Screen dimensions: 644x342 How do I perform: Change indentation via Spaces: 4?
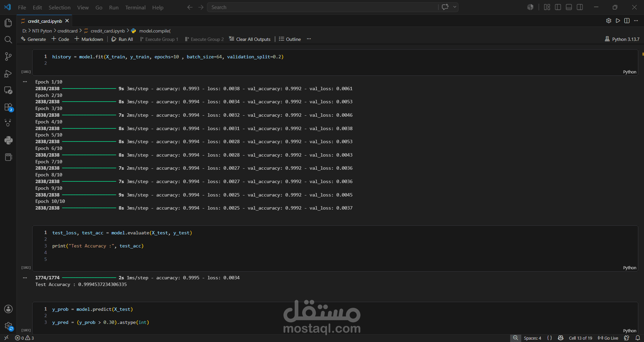click(x=532, y=338)
